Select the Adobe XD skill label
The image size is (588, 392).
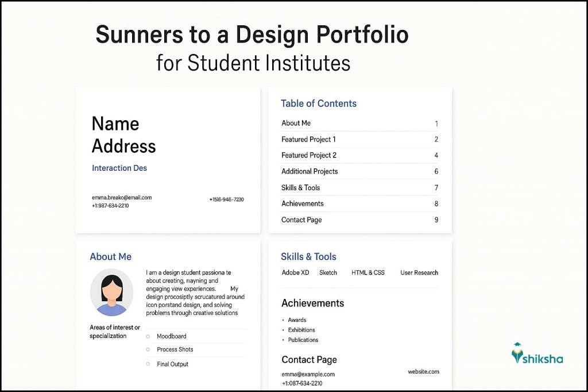(295, 272)
